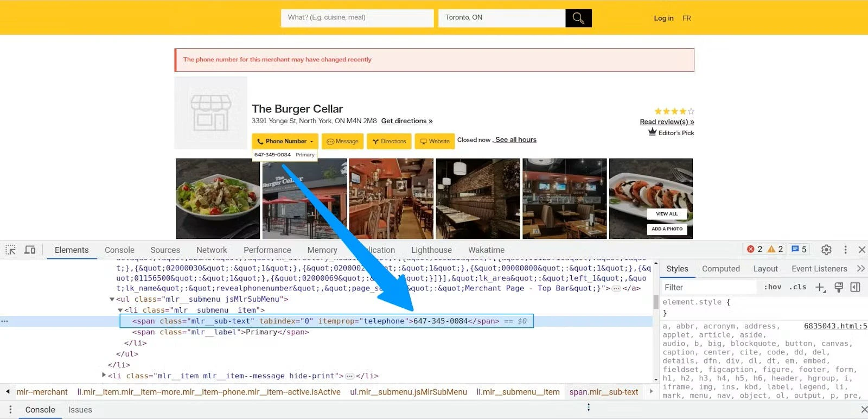Toggle the rendering emulations paintbrush icon

pyautogui.click(x=839, y=287)
